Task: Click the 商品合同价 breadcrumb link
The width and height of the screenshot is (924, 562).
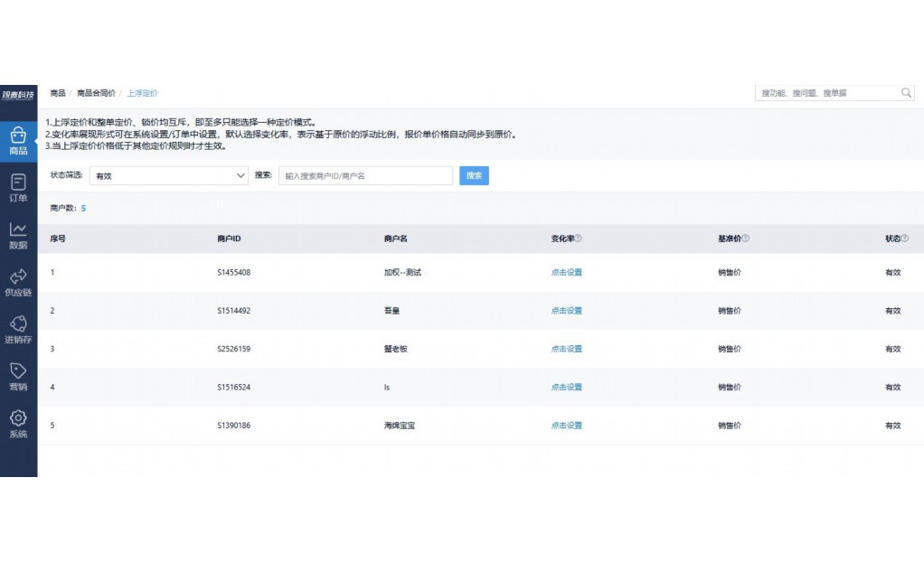Action: [x=96, y=93]
